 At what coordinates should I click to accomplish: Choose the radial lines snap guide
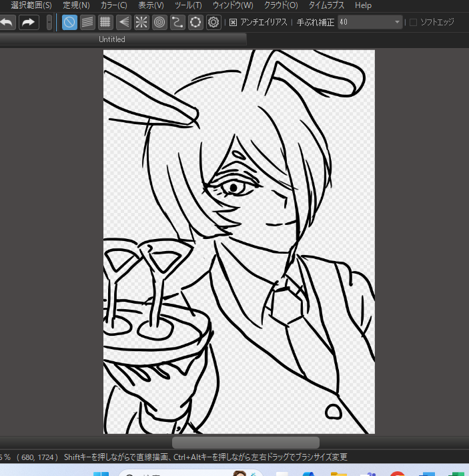point(141,22)
